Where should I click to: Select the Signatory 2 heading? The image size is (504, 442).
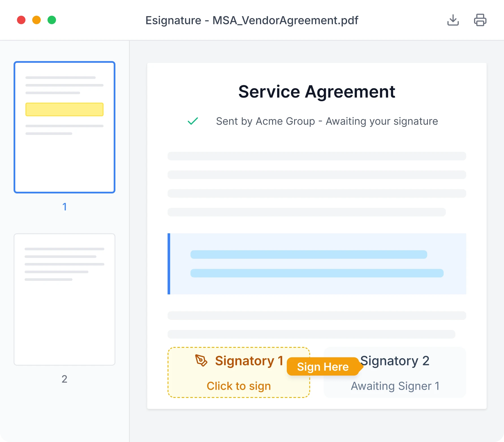click(x=395, y=361)
